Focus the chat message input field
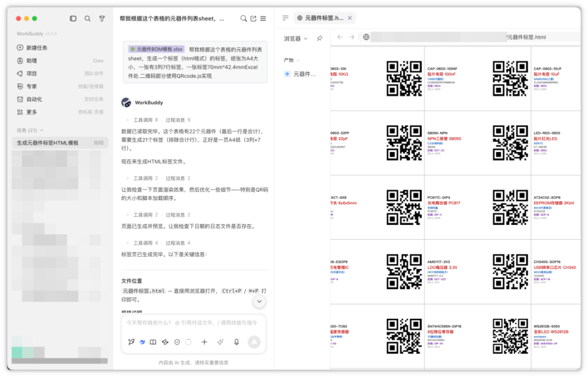This screenshot has height=377, width=588. (192, 322)
